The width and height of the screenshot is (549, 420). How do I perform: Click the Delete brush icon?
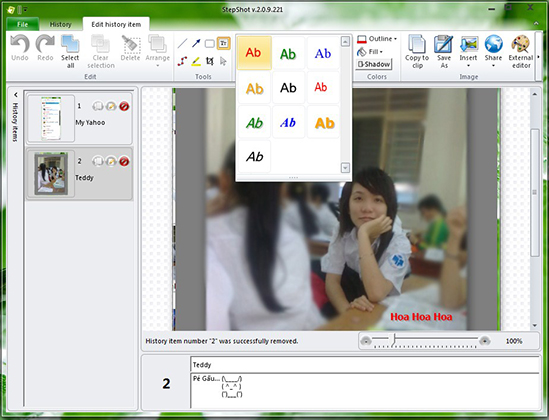[x=130, y=43]
